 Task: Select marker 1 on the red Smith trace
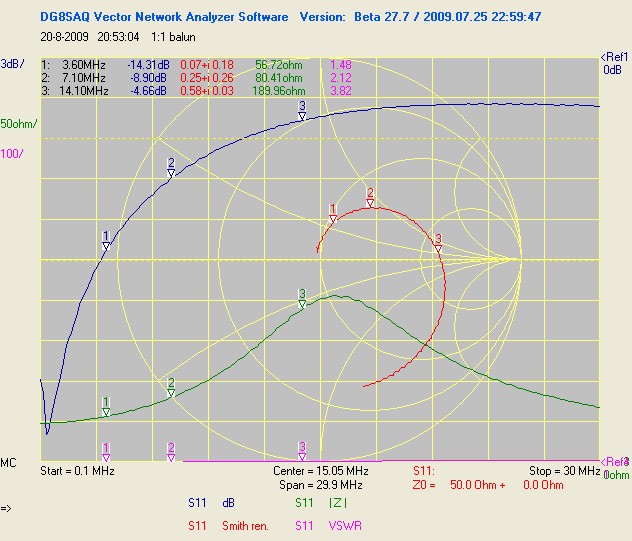(333, 213)
